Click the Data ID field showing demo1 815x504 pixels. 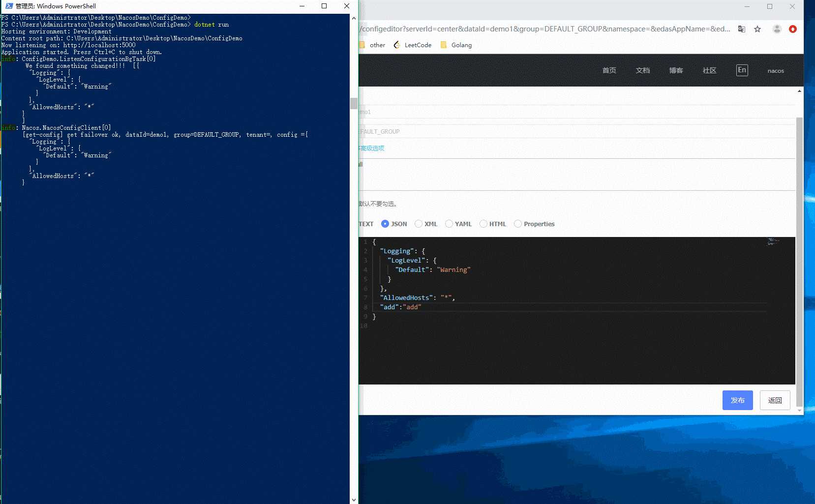point(576,112)
